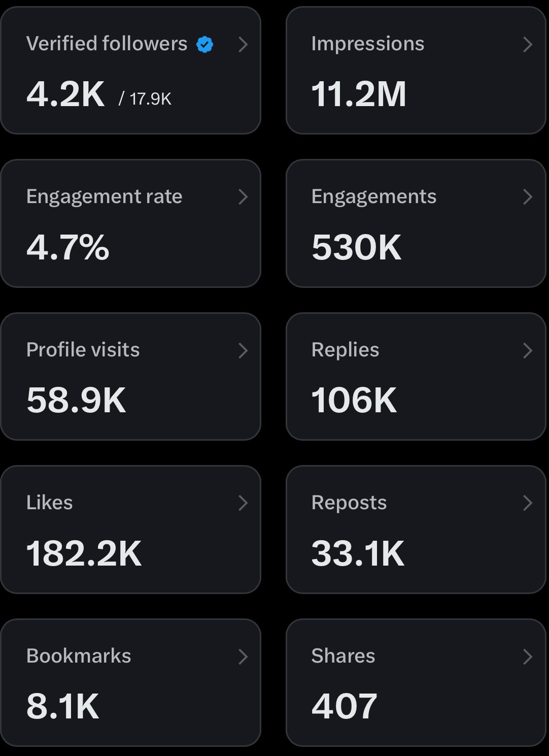Click the 4.7% engagement rate value

pyautogui.click(x=67, y=247)
